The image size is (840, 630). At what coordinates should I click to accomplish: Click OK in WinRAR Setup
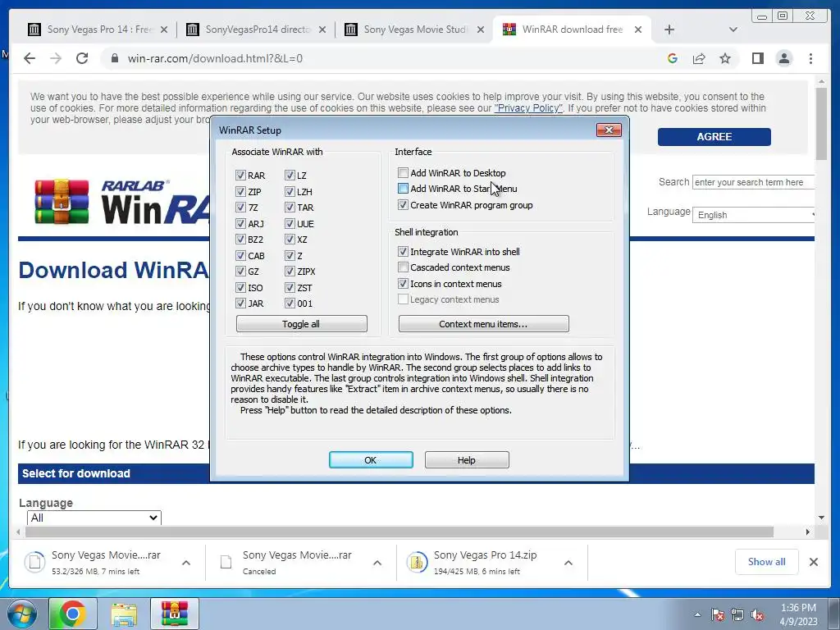pos(371,459)
